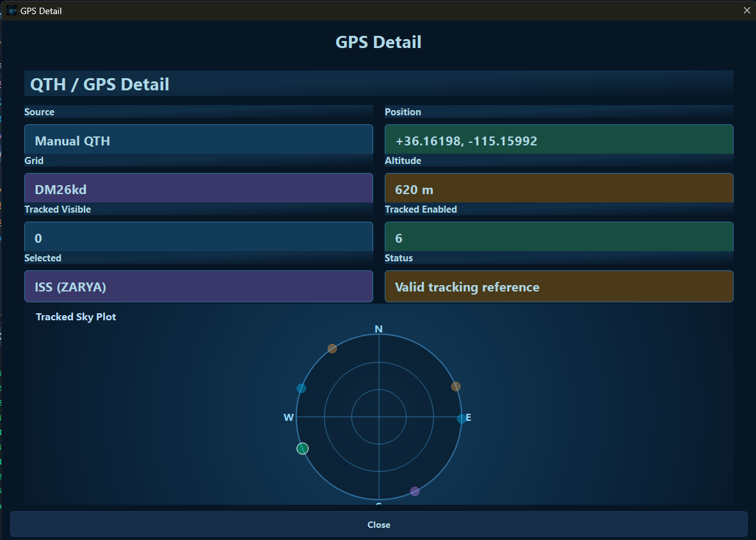
Task: Select the brown satellite dot near north
Action: click(x=332, y=348)
